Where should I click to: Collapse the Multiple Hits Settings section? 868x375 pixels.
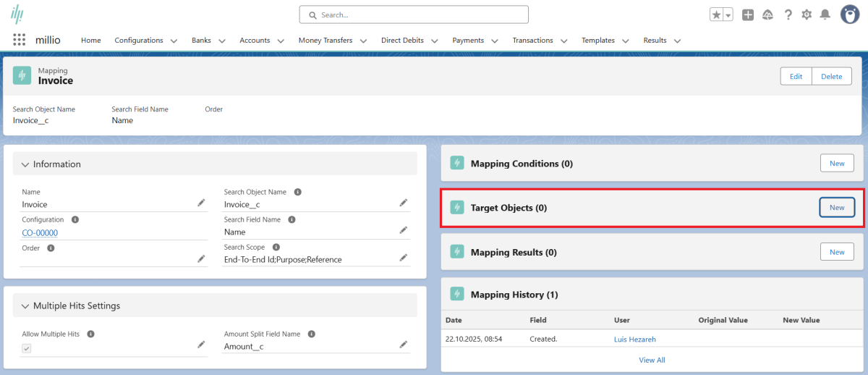(x=25, y=306)
